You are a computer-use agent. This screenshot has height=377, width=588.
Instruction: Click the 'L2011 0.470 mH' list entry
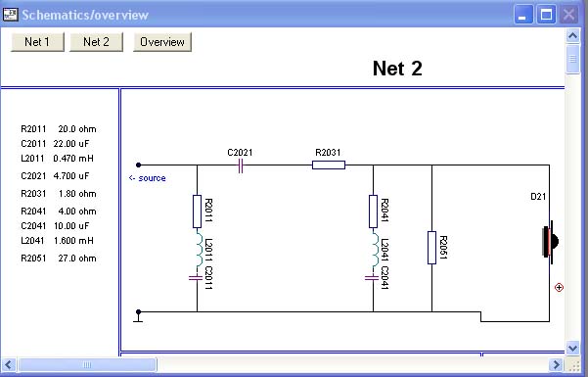coord(57,158)
